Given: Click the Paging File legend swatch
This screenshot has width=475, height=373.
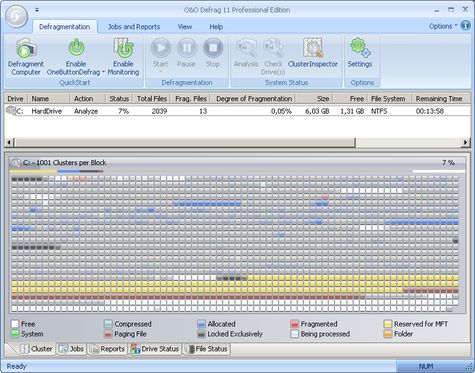Looking at the screenshot, I should (x=108, y=334).
